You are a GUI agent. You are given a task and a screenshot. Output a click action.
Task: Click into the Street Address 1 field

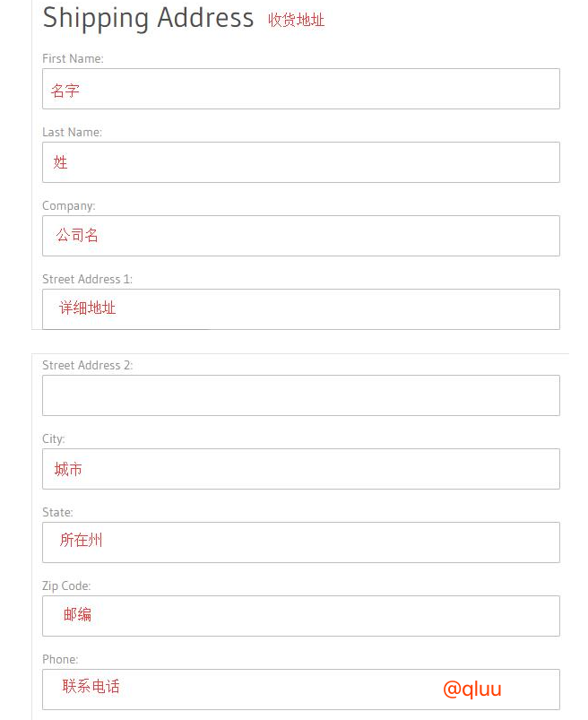(x=300, y=309)
